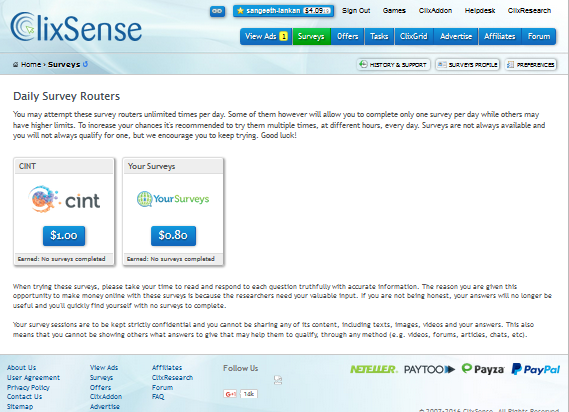The width and height of the screenshot is (569, 412).
Task: Select the Surveys tab
Action: [311, 36]
